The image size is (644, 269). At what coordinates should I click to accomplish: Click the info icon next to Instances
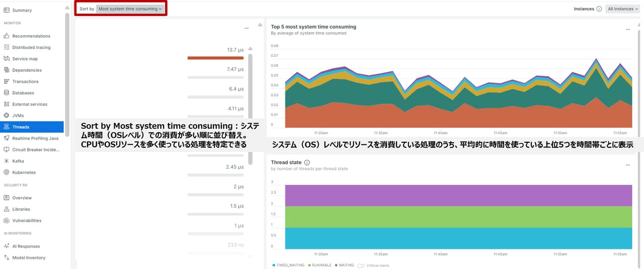[599, 9]
